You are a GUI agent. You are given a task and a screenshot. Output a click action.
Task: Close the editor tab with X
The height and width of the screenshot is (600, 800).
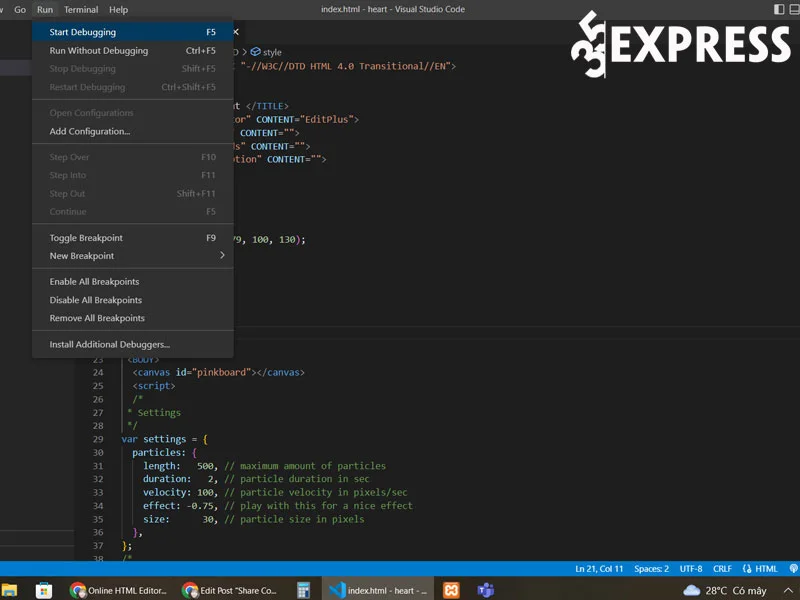click(x=236, y=32)
